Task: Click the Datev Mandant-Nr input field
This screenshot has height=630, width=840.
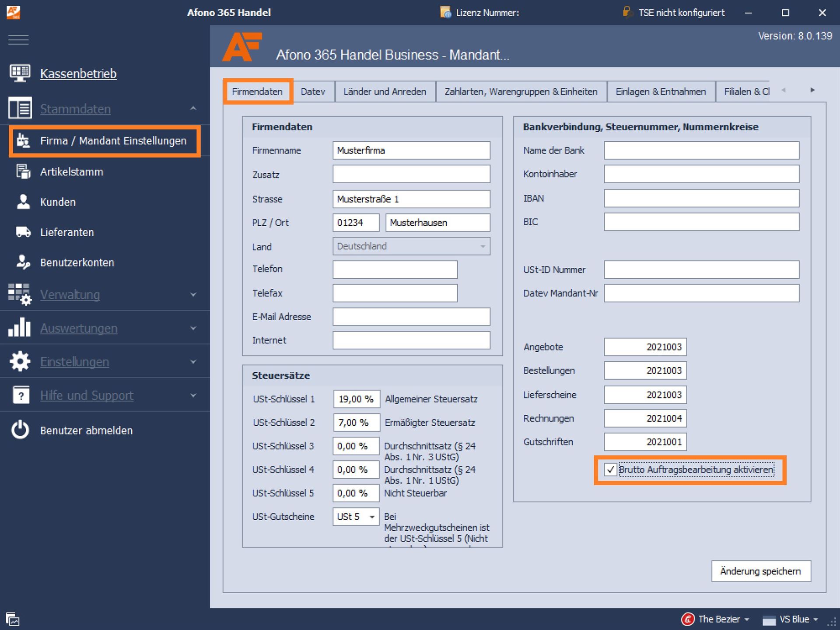Action: point(701,293)
